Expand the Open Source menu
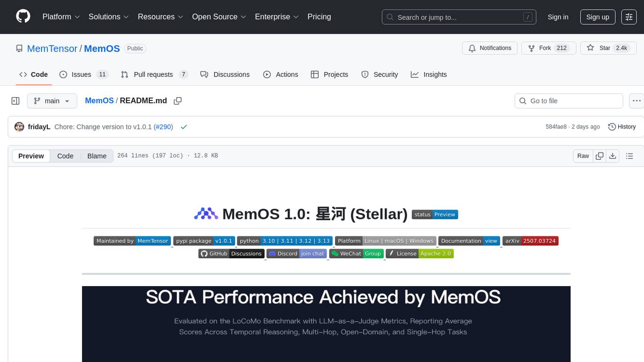 [x=219, y=17]
